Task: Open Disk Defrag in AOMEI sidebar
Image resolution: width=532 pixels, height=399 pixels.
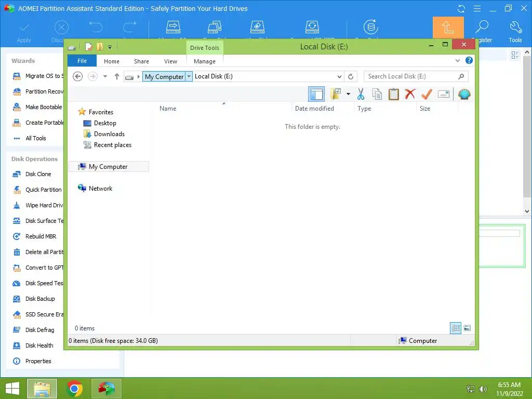Action: (39, 330)
